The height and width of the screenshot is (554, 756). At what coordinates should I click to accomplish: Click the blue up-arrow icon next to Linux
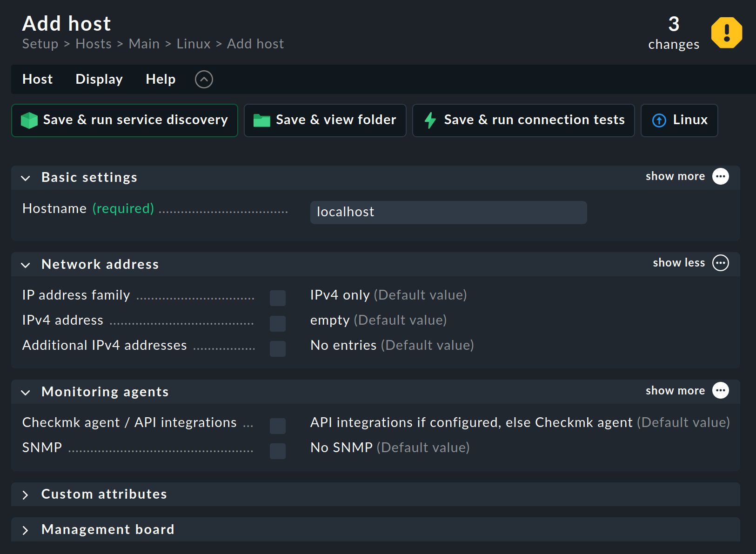[x=659, y=120]
